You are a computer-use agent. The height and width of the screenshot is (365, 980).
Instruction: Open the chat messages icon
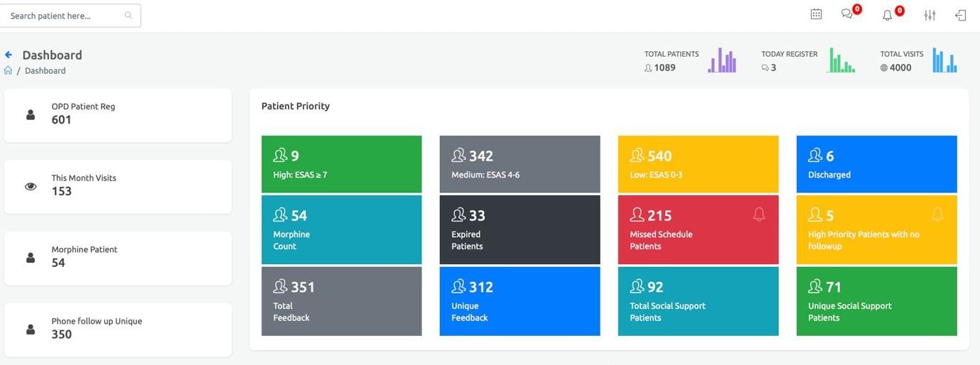pos(846,14)
